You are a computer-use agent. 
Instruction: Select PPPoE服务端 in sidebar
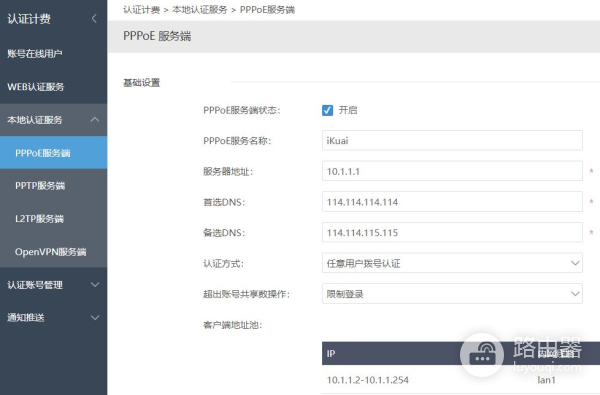click(x=54, y=153)
